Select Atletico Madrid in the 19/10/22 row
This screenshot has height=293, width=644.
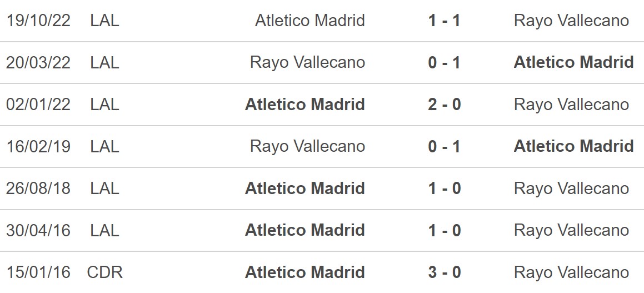pos(310,21)
